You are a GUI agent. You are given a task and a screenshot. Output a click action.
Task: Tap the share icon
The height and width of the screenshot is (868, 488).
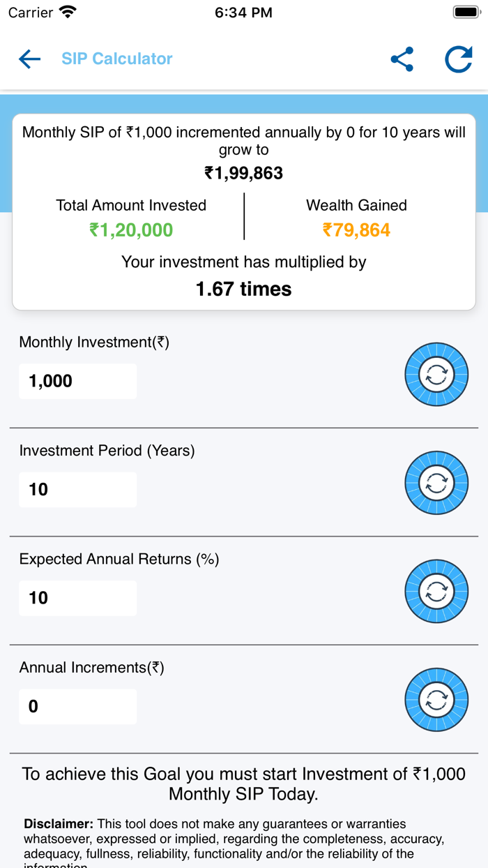(402, 59)
